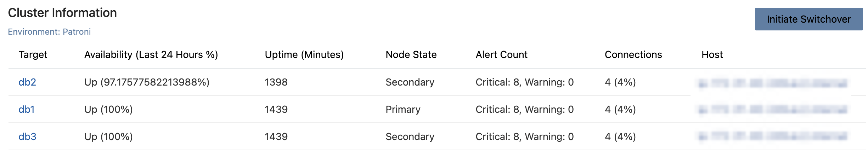Select the 1398 uptime value

tap(276, 82)
